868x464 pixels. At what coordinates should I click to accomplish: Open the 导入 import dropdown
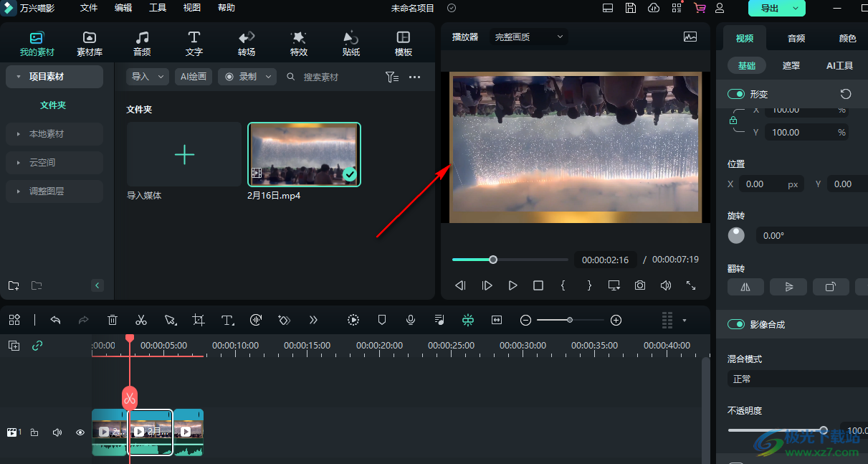point(148,77)
